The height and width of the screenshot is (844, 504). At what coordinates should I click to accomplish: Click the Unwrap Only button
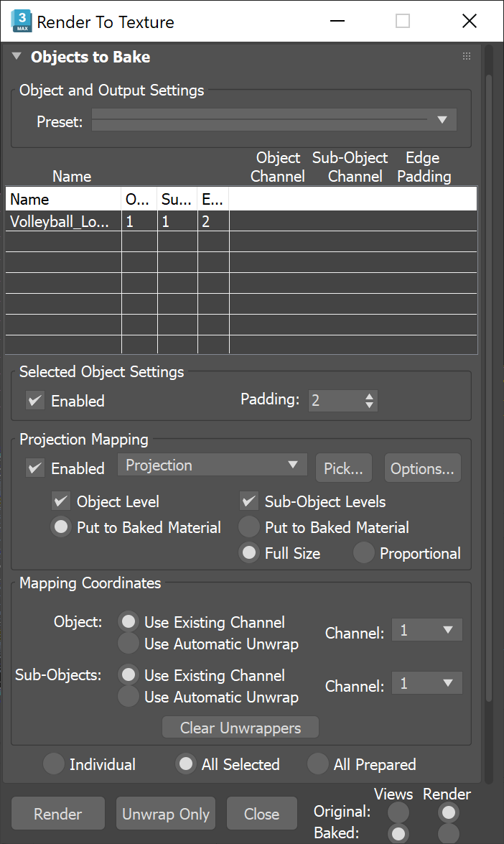pos(165,813)
